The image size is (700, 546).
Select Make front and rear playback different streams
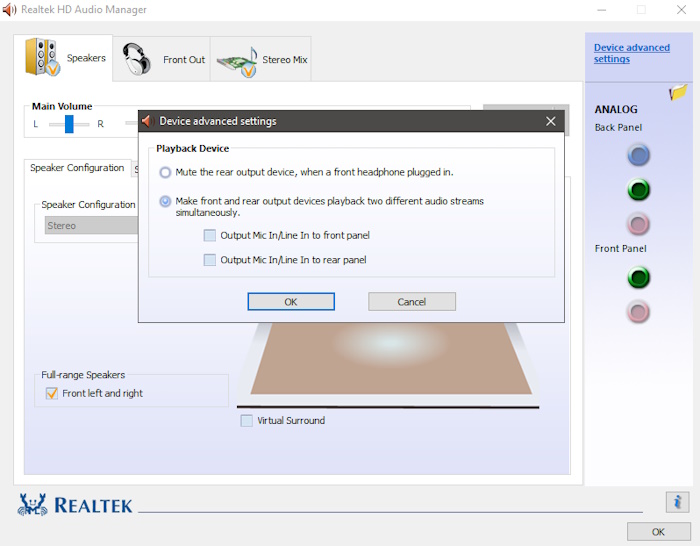pos(165,201)
